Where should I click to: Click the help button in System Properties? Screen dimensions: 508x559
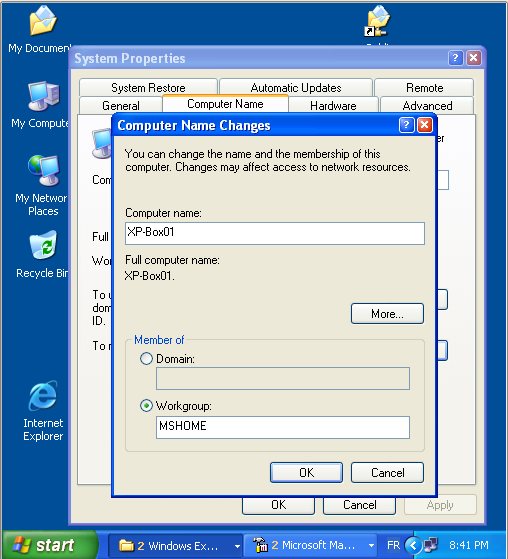tap(455, 58)
